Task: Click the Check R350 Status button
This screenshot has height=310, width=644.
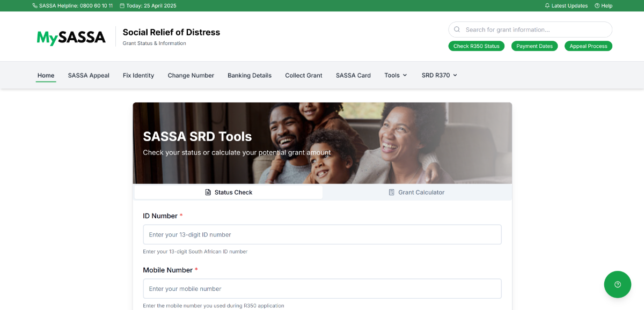Action: 477,46
